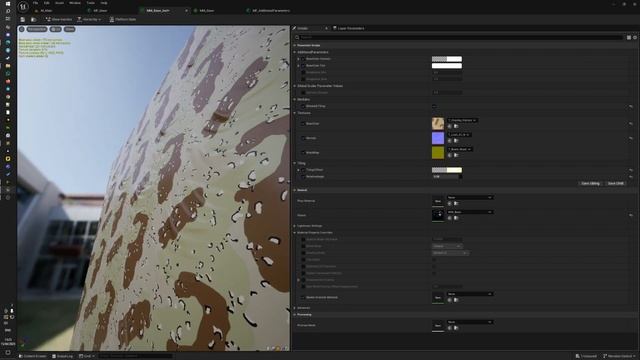The height and width of the screenshot is (360, 640).
Task: Open the Details panel settings gear
Action: [635, 37]
